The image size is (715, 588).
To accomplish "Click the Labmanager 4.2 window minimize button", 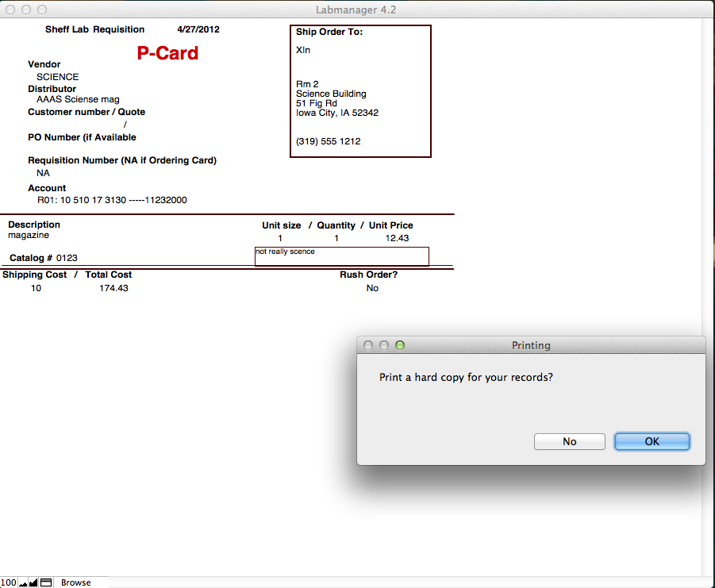I will [x=26, y=9].
